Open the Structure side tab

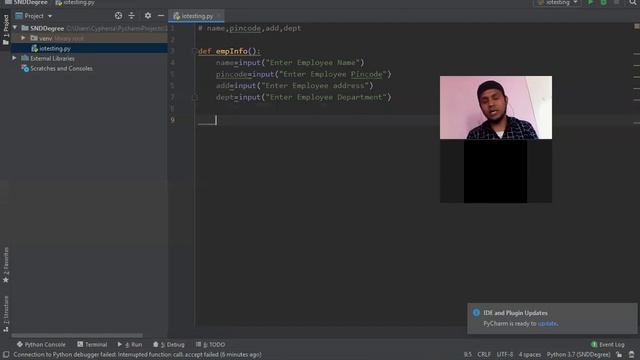pyautogui.click(x=6, y=313)
